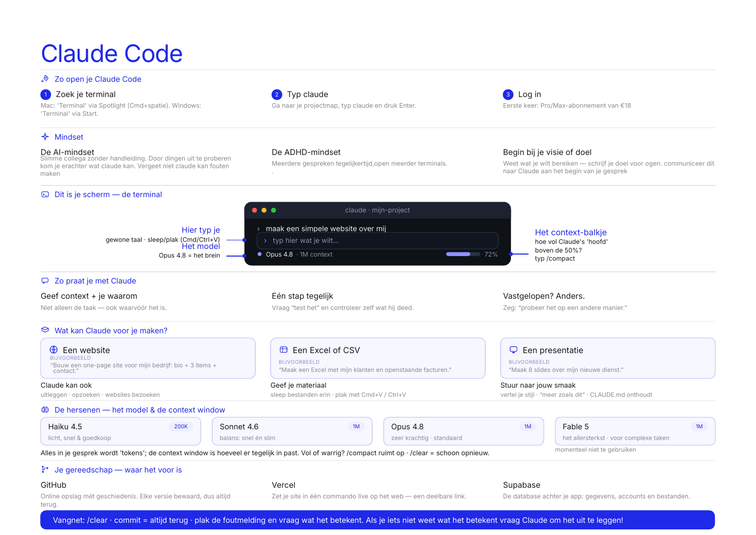Image resolution: width=756 pixels, height=535 pixels.
Task: Click the step 1 circle before Zoek je terminal
Action: tap(46, 95)
